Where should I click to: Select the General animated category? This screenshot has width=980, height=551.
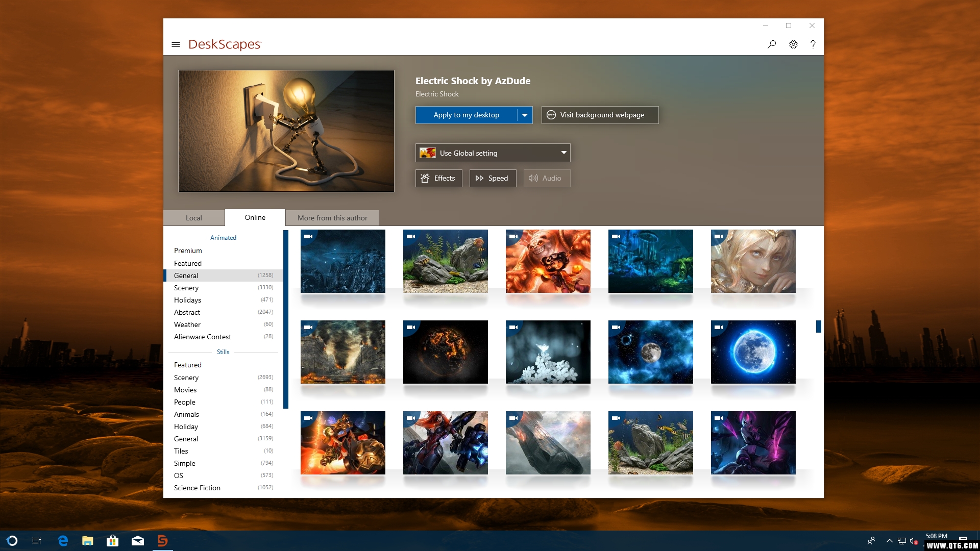click(x=186, y=275)
